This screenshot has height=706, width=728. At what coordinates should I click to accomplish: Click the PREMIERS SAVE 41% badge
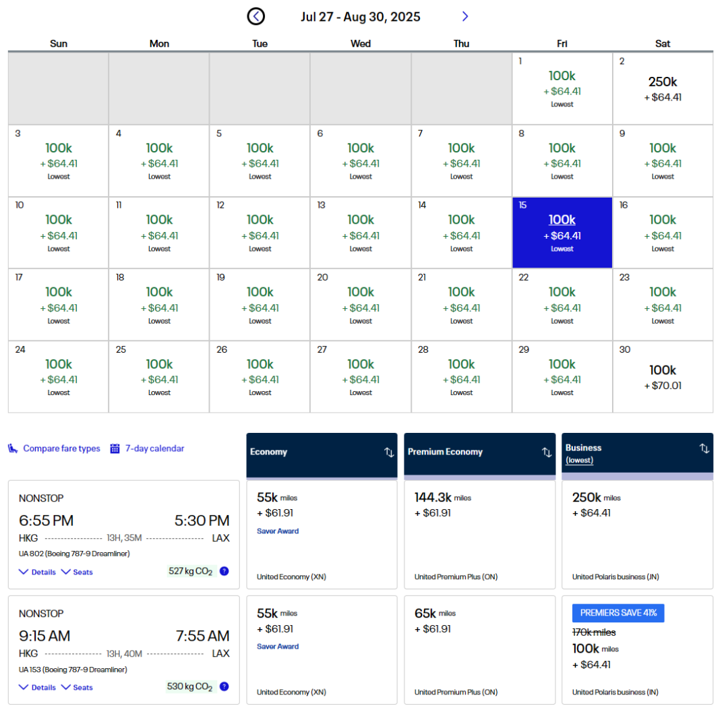coord(618,613)
